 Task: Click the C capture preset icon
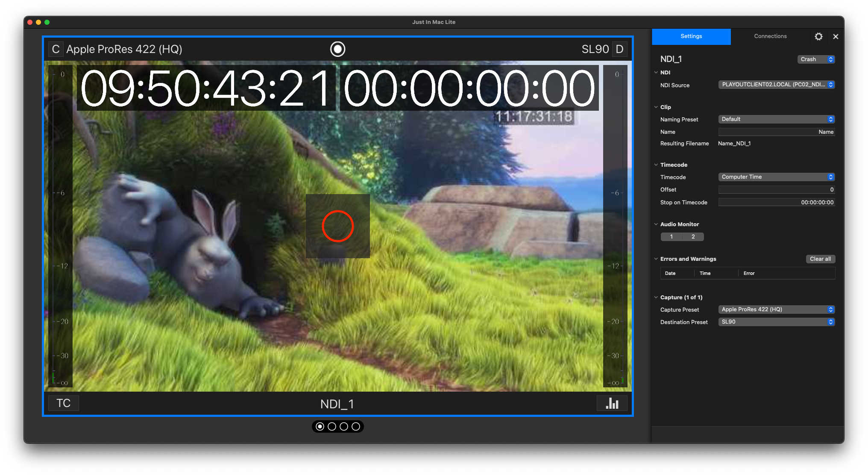pos(56,49)
